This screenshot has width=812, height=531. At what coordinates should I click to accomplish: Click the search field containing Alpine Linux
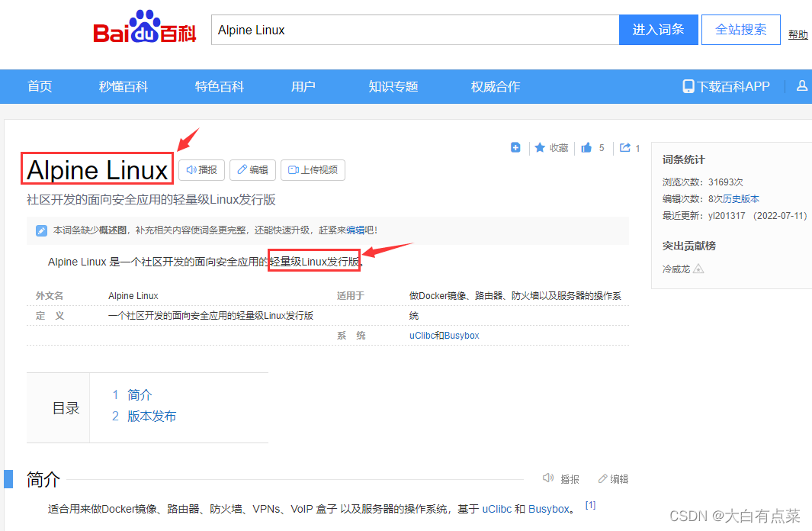[416, 30]
